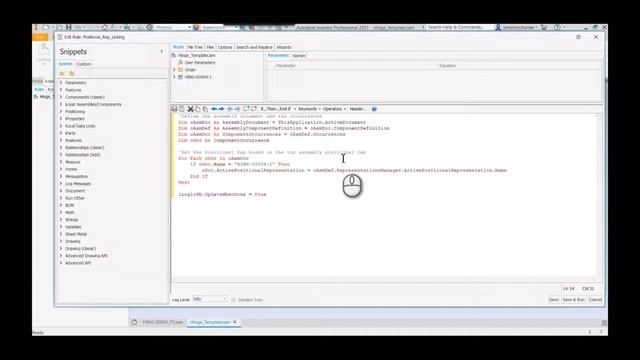
Task: Switch to the Names tab
Action: tap(299, 56)
